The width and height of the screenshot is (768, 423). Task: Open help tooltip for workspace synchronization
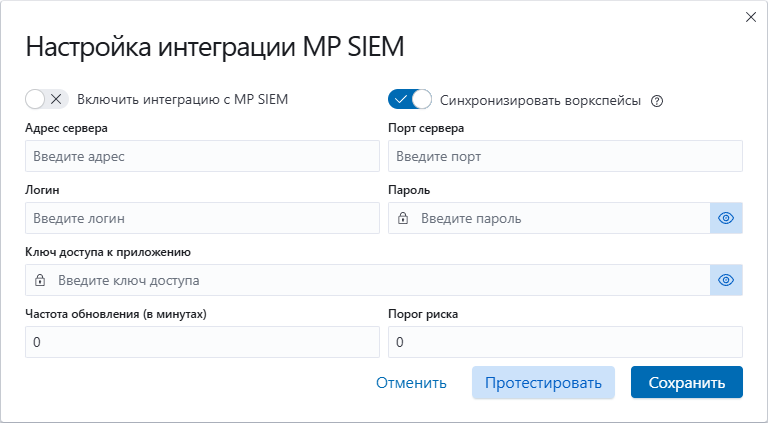click(x=657, y=101)
